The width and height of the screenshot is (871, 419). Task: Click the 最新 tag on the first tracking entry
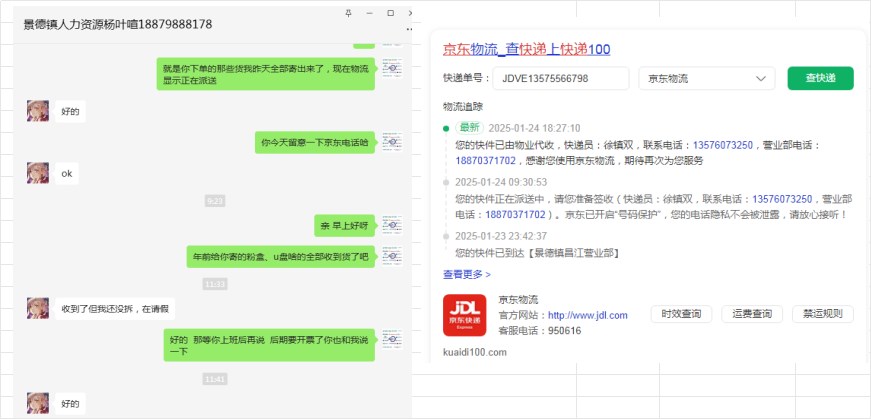pyautogui.click(x=469, y=128)
